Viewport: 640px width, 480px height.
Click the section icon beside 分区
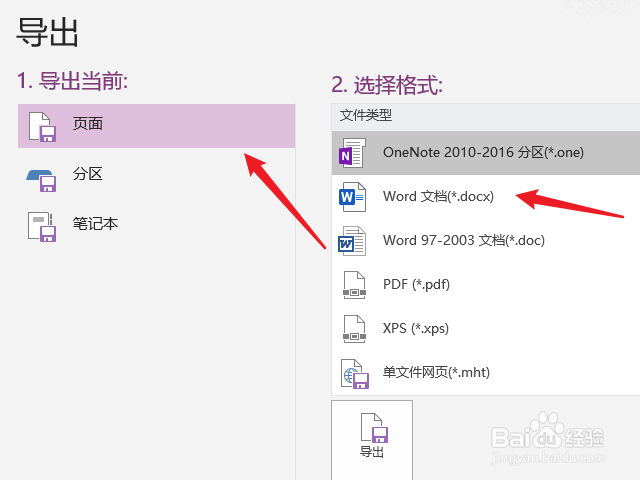pos(41,180)
